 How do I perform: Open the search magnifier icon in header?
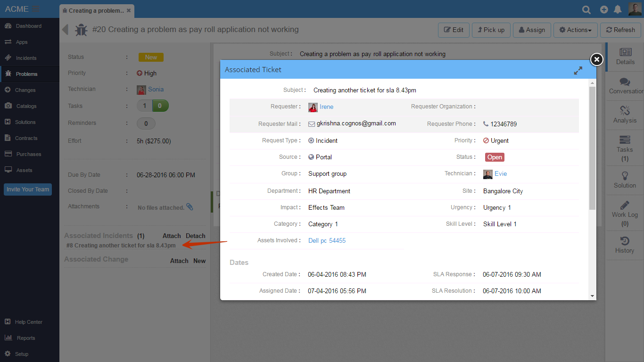pyautogui.click(x=586, y=9)
